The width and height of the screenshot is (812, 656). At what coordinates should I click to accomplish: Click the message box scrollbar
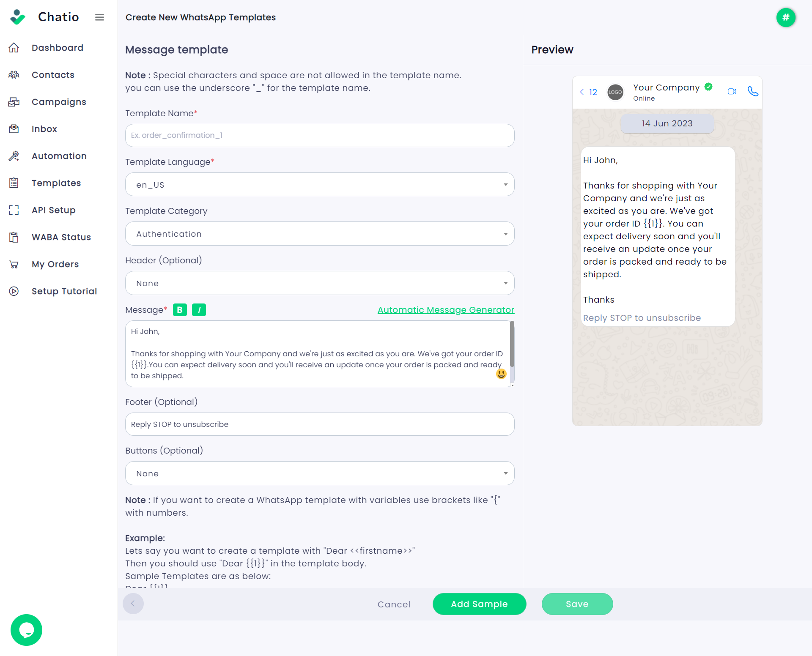[512, 344]
